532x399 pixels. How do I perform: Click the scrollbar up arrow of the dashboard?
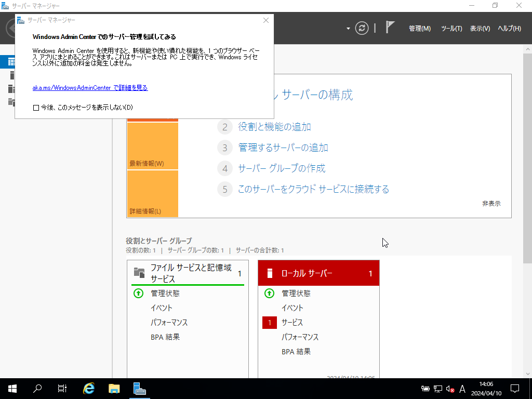[528, 49]
